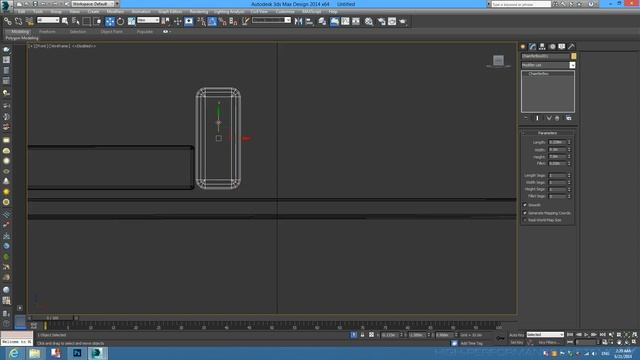Switch to the Utilities command panel
This screenshot has height=360, width=640.
click(571, 47)
